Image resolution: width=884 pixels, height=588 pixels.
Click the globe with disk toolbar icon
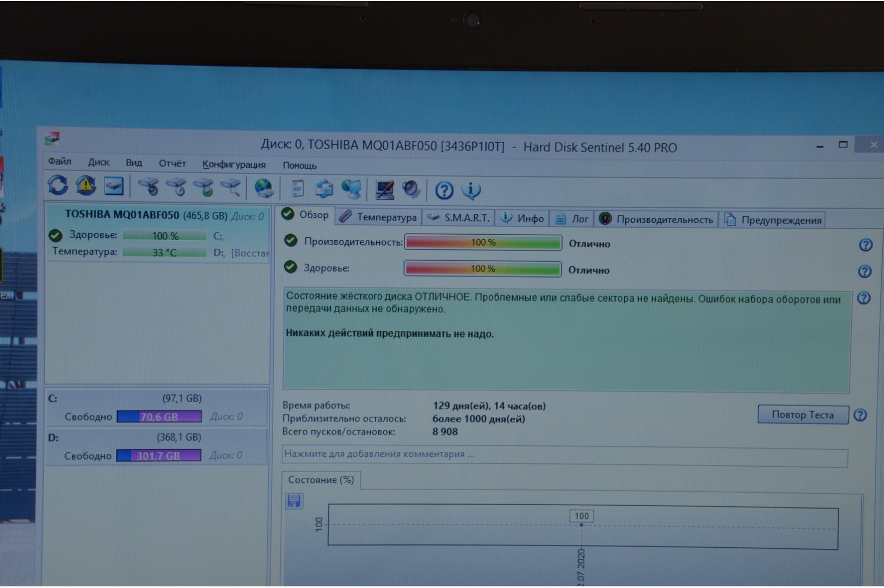coord(264,188)
